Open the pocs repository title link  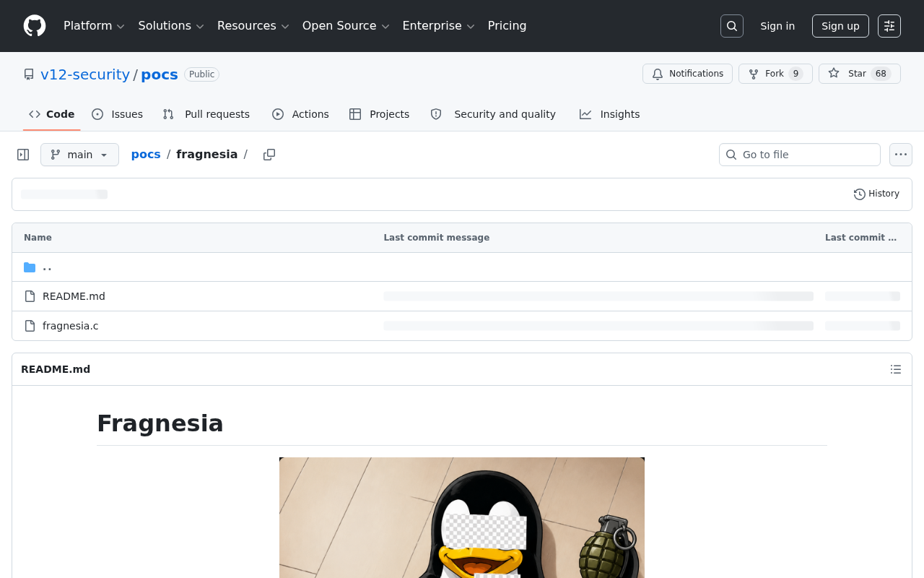[160, 74]
